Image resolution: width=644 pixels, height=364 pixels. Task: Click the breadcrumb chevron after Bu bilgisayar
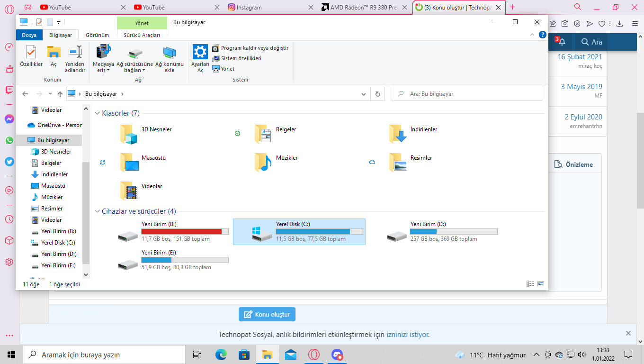122,94
